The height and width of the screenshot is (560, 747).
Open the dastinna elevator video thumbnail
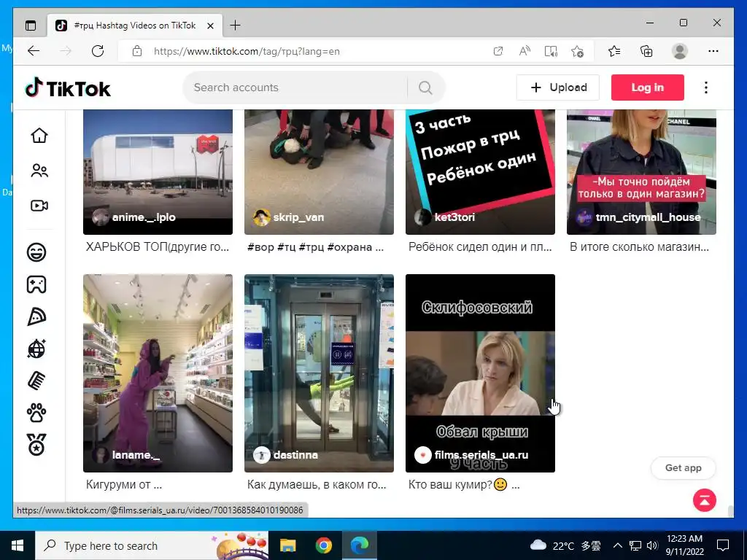point(319,373)
